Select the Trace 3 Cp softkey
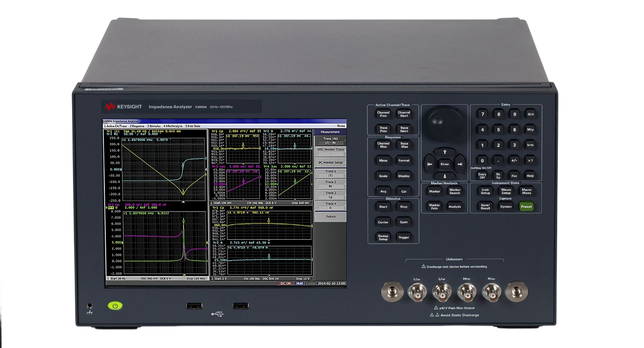Image resolution: width=644 pixels, height=348 pixels. 330,195
